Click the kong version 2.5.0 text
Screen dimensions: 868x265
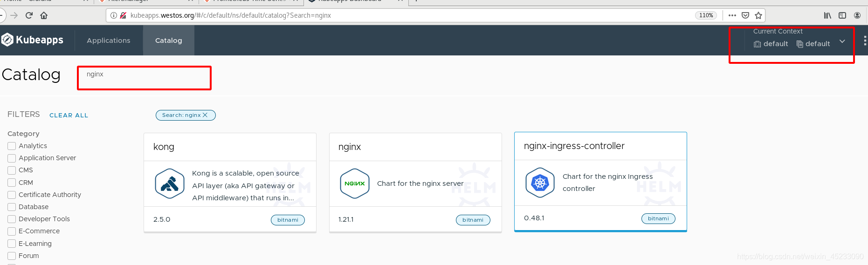(162, 220)
